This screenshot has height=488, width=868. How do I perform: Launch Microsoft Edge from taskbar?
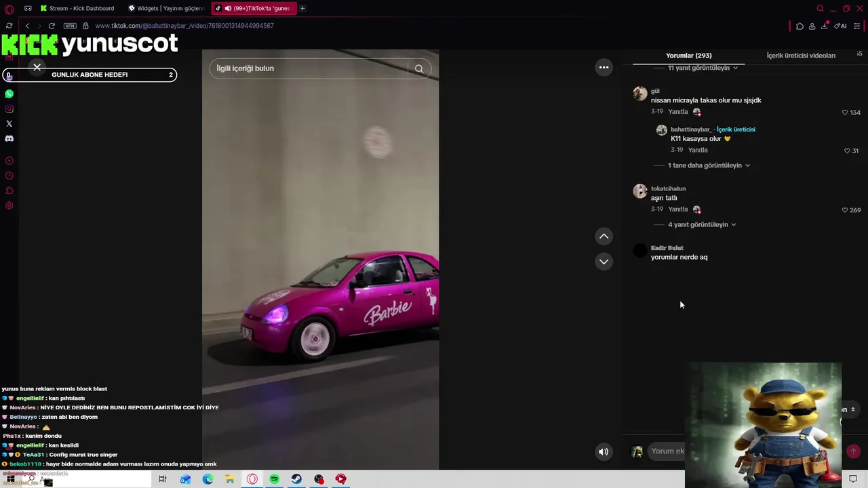208,479
